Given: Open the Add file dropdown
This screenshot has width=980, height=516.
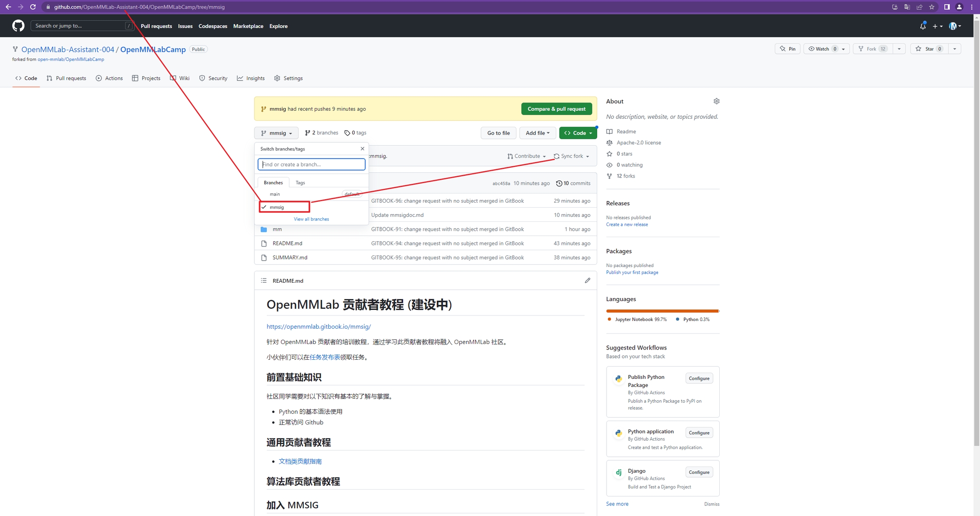Looking at the screenshot, I should click(x=537, y=133).
